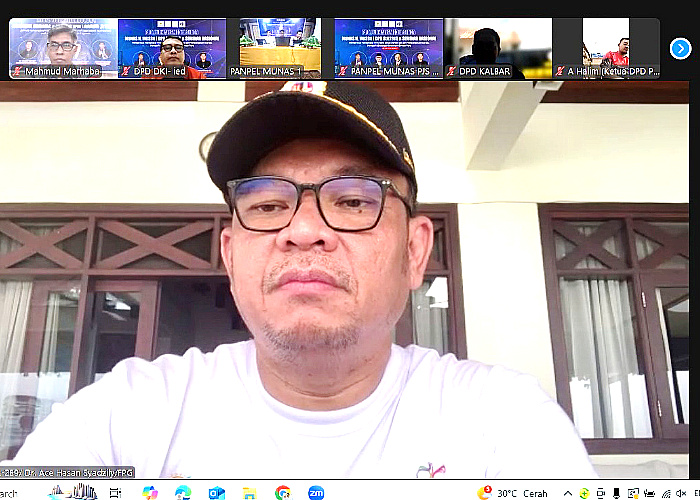Viewport: 700px width, 500px height.
Task: Show next participants with blue arrow
Action: 680,48
